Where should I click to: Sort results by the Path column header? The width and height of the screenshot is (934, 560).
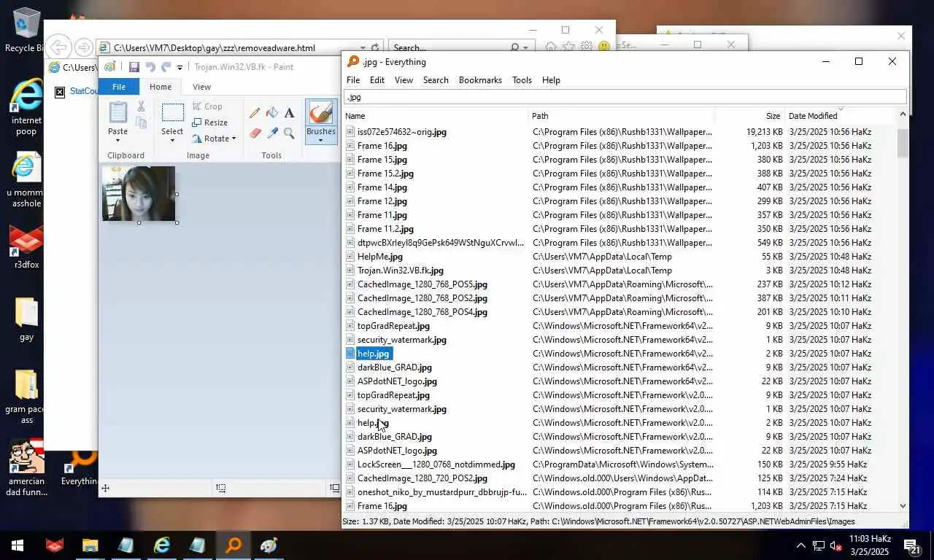(622, 116)
